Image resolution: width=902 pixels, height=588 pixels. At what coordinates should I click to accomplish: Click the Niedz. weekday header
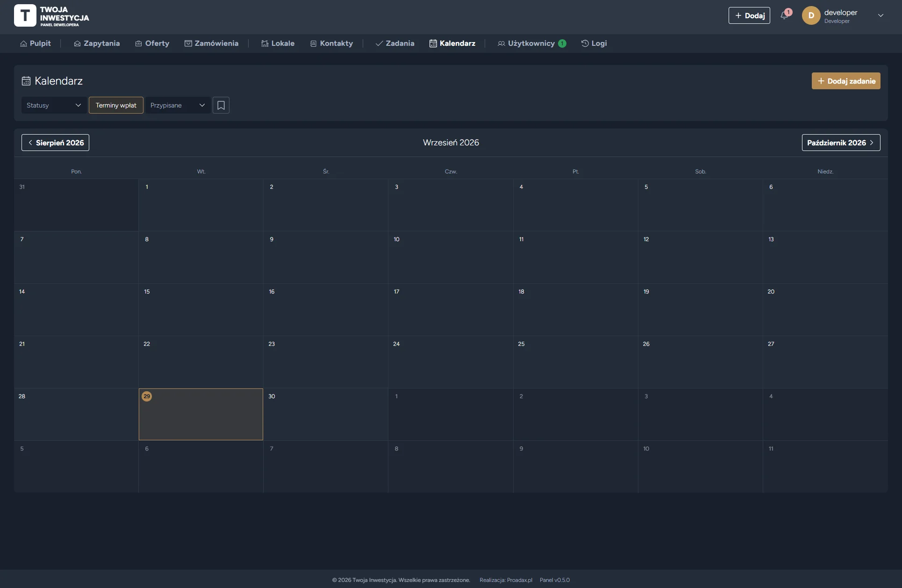click(825, 172)
